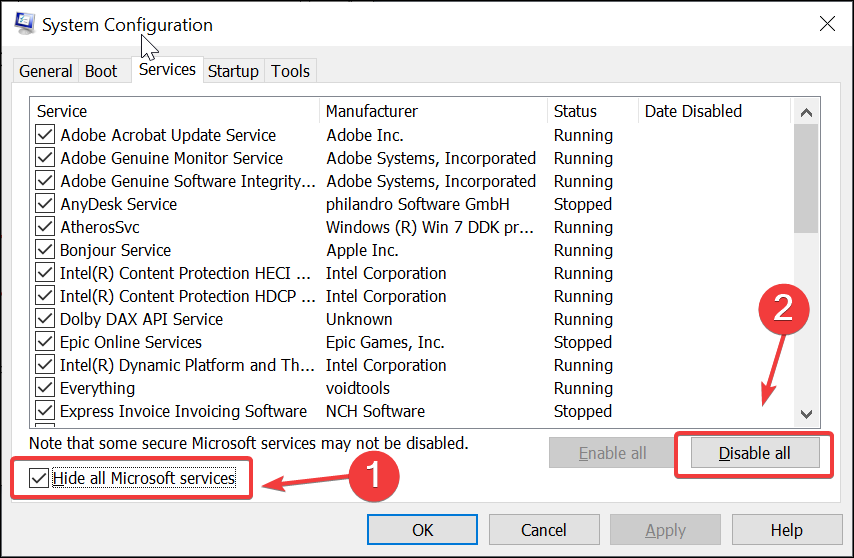The image size is (854, 558).
Task: Uncheck the Bonjour Service checkbox
Action: 45,249
